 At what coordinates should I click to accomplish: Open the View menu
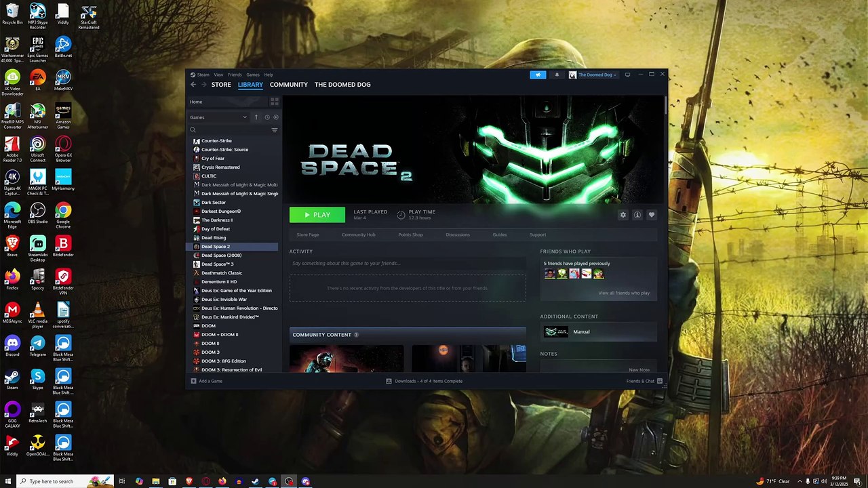(218, 75)
